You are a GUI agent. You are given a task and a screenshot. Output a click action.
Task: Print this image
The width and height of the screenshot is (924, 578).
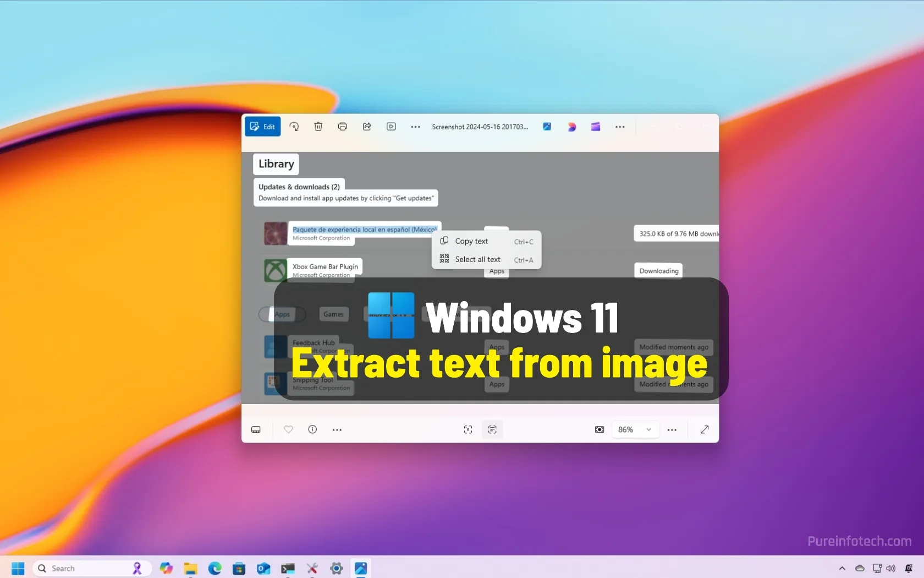point(343,127)
